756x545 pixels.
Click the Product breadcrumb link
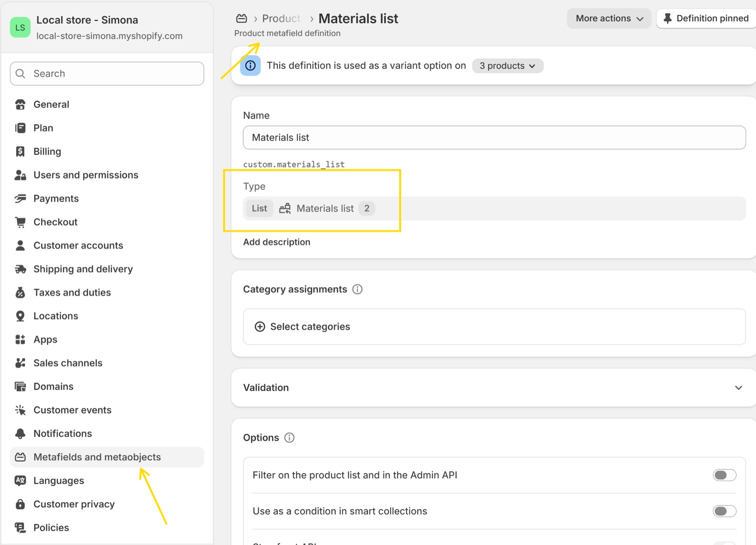[281, 18]
